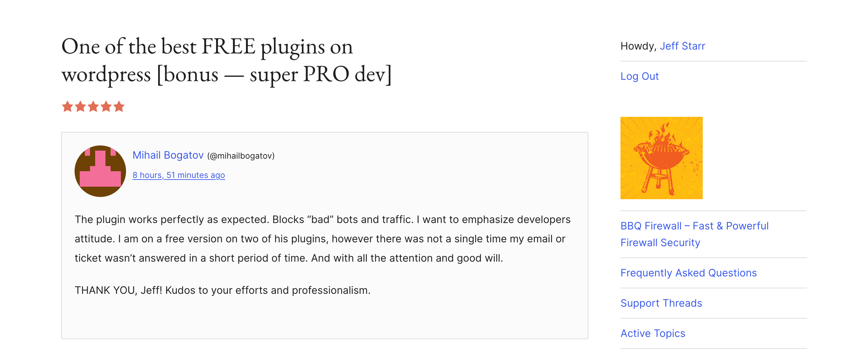This screenshot has height=363, width=868.
Task: Click the first rating star
Action: pos(68,107)
